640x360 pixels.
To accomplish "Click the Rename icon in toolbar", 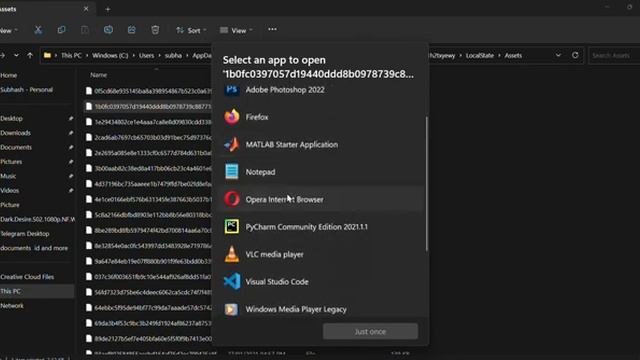I will pos(108,30).
